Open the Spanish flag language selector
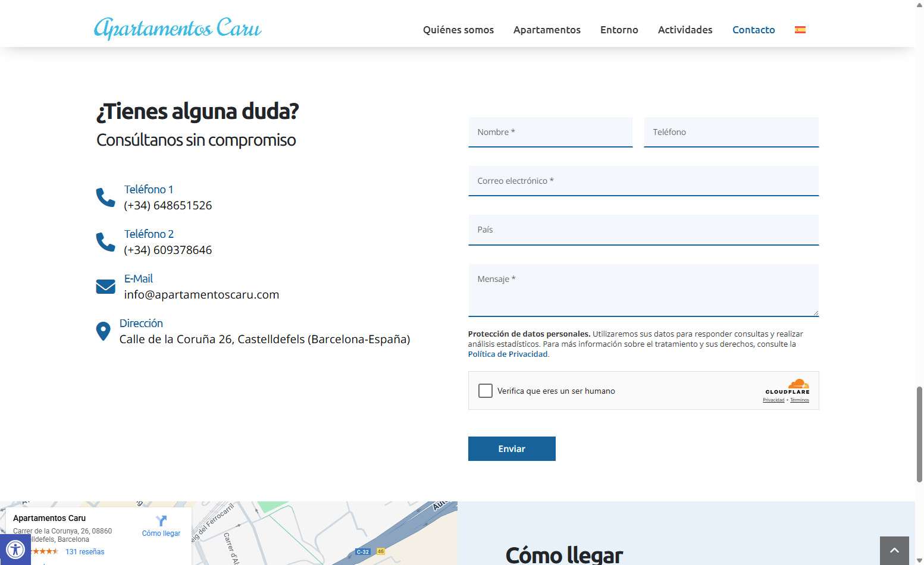Viewport: 924px width, 565px height. tap(800, 30)
